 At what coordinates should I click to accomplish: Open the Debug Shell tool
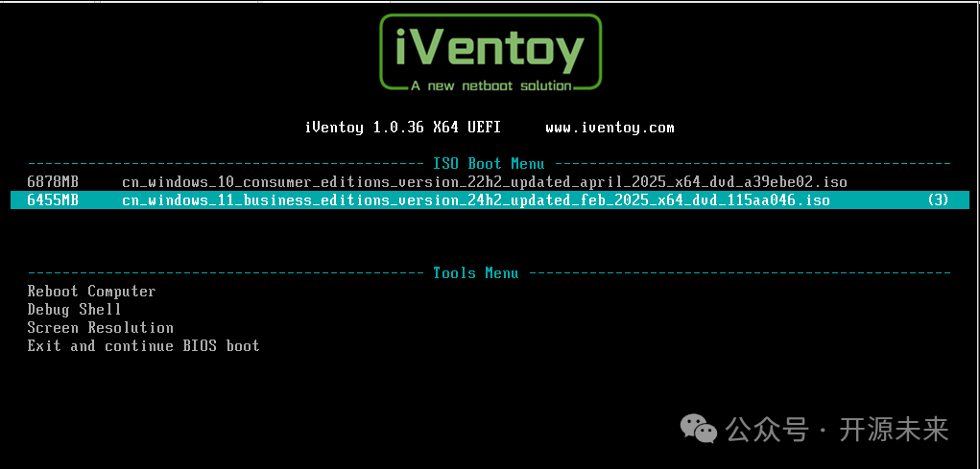pos(74,310)
